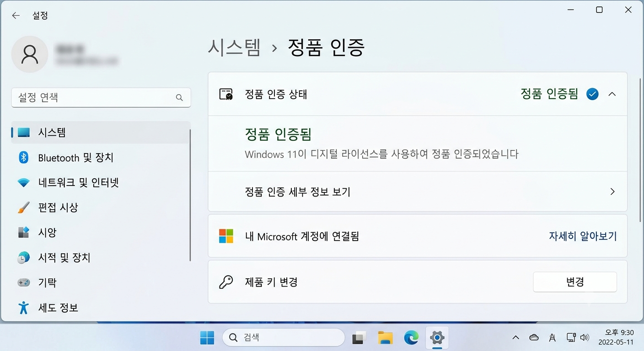Click the text 정품 인증됨 in status header
The image size is (644, 351).
[x=549, y=94]
